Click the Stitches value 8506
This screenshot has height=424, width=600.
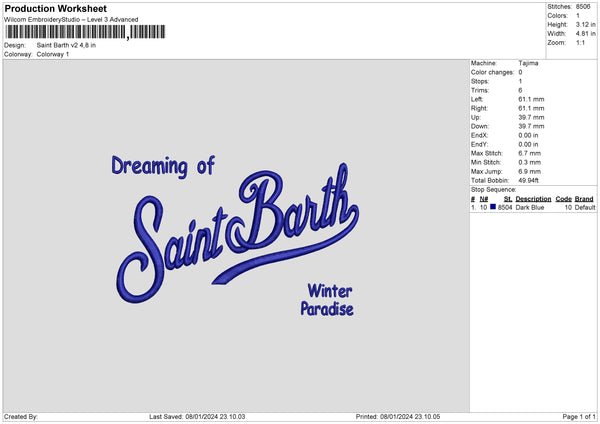click(x=583, y=7)
